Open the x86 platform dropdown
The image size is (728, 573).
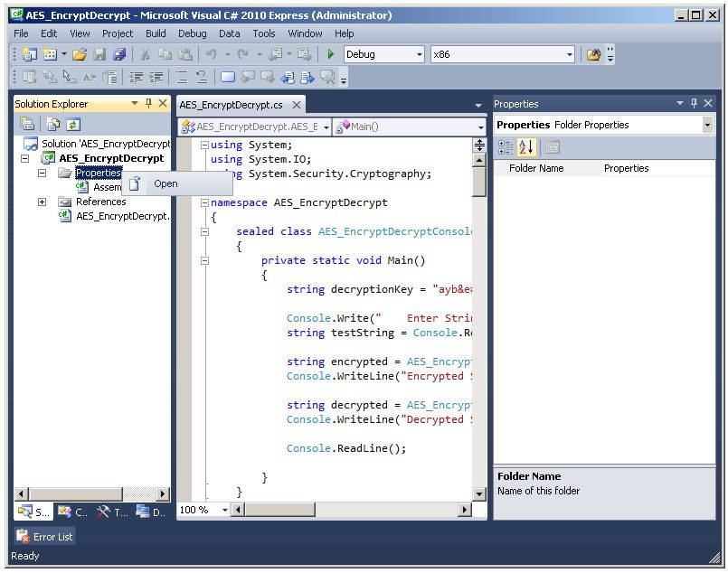570,55
